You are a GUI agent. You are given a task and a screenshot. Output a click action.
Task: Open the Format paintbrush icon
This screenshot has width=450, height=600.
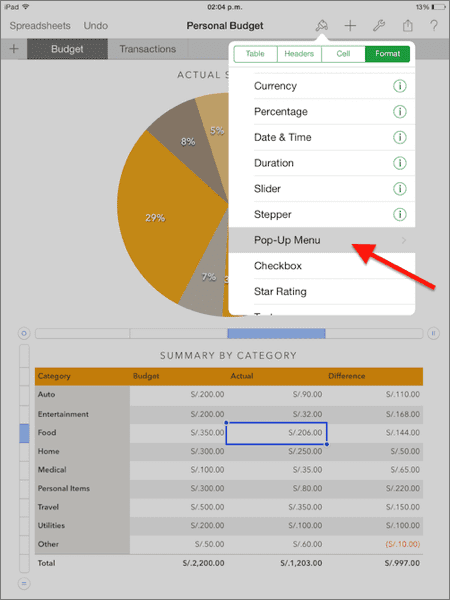pyautogui.click(x=321, y=26)
